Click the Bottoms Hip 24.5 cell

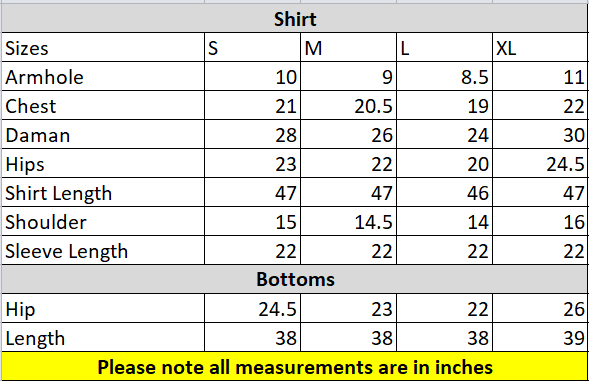252,308
